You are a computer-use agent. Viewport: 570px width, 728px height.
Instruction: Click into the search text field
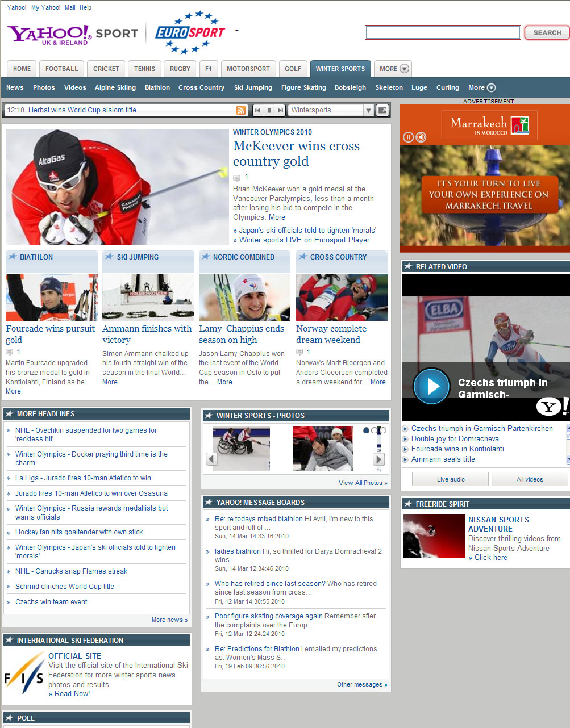pyautogui.click(x=443, y=32)
